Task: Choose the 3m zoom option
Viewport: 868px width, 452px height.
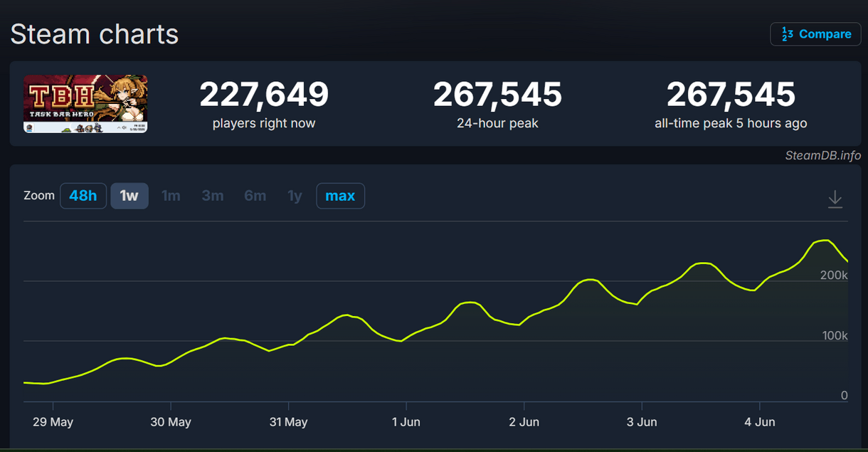Action: tap(213, 196)
